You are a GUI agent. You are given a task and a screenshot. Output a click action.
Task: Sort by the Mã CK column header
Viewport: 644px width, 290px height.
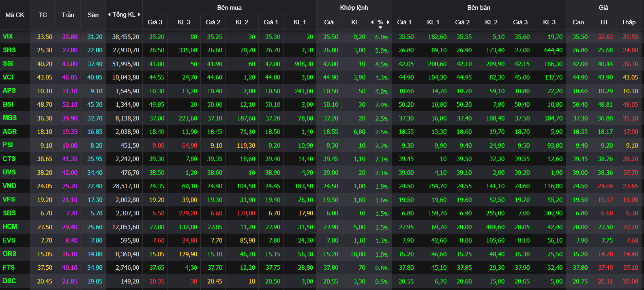click(15, 15)
